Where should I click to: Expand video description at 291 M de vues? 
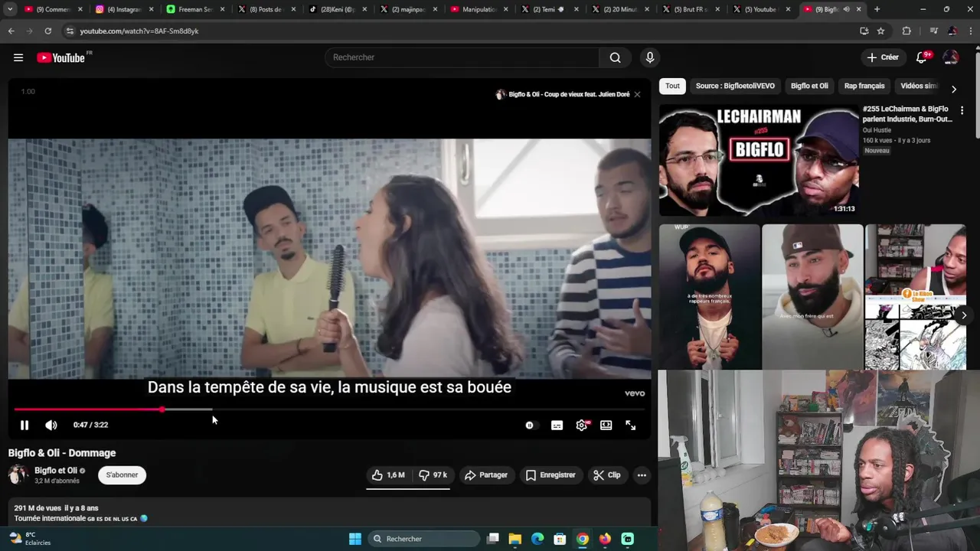pyautogui.click(x=329, y=513)
